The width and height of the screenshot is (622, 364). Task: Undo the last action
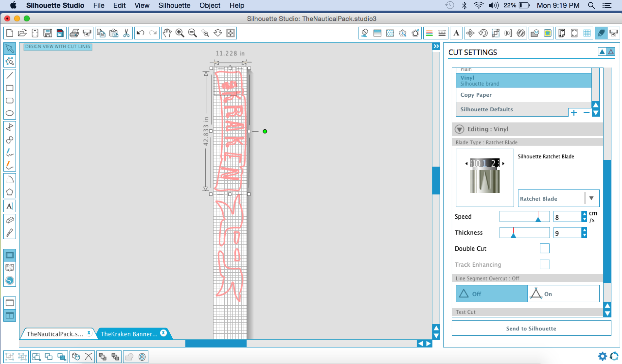pyautogui.click(x=140, y=33)
